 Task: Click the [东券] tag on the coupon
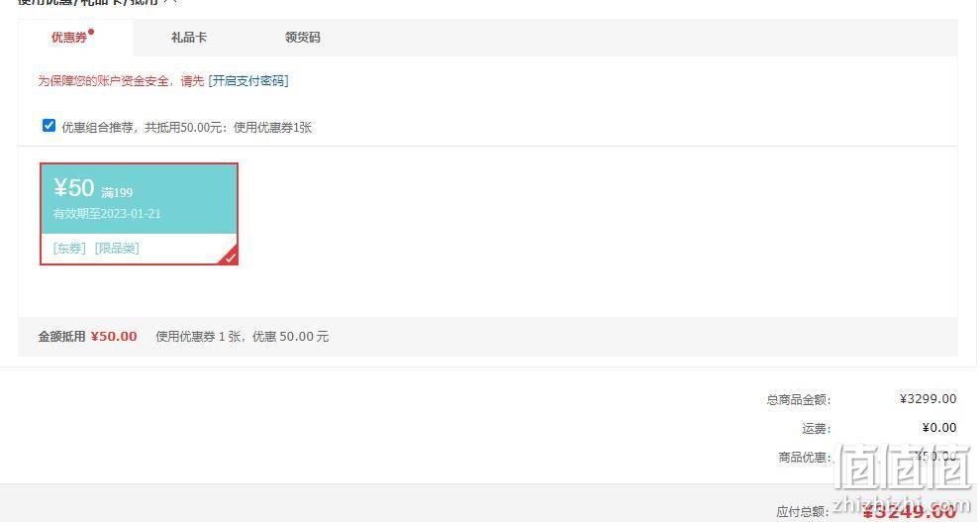69,249
